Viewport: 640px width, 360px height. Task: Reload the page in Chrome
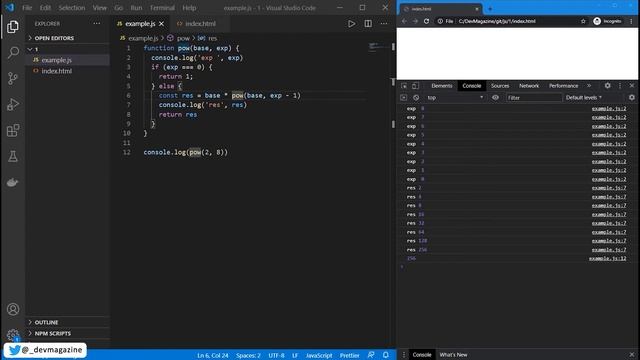click(x=427, y=21)
